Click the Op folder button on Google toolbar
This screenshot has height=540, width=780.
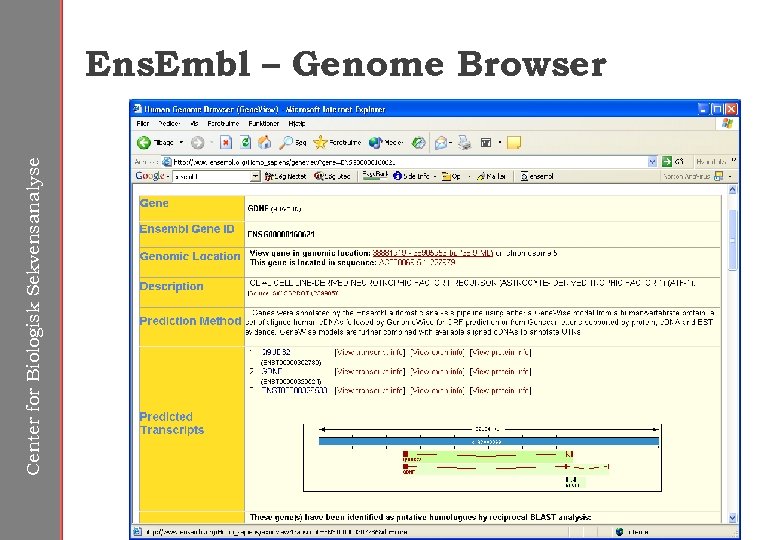(x=452, y=177)
